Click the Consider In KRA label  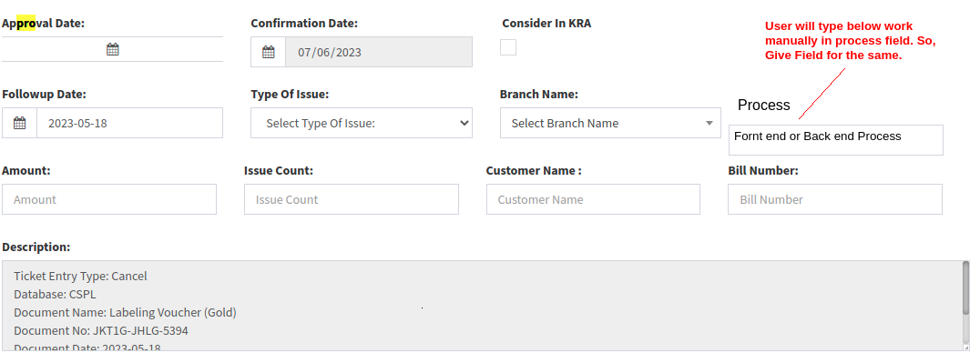coord(546,23)
